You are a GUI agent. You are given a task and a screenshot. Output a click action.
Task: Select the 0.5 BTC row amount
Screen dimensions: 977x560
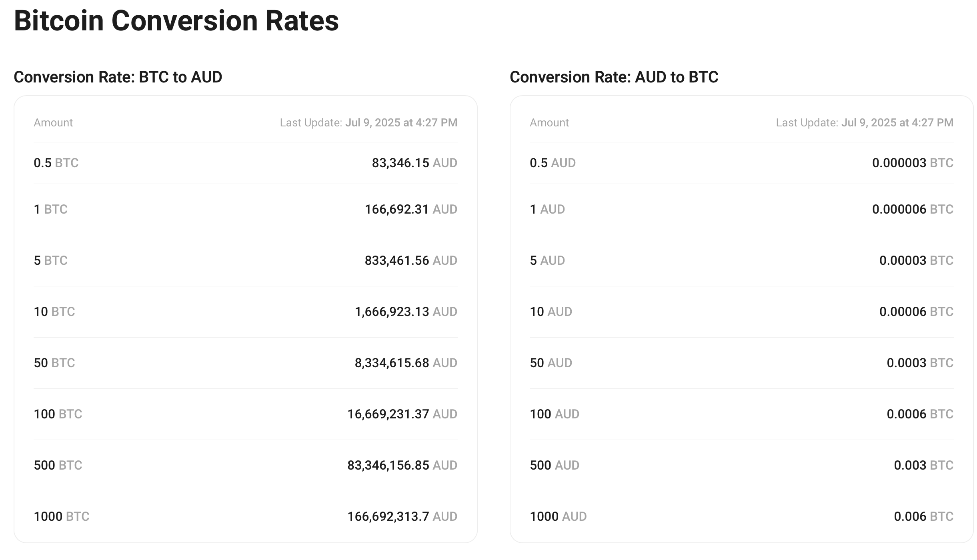(56, 163)
